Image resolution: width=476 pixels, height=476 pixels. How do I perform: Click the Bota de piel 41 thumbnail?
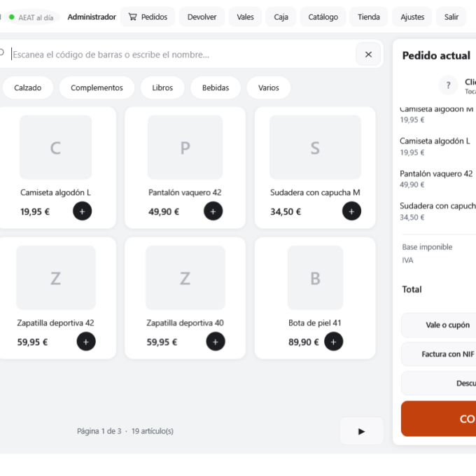[315, 278]
